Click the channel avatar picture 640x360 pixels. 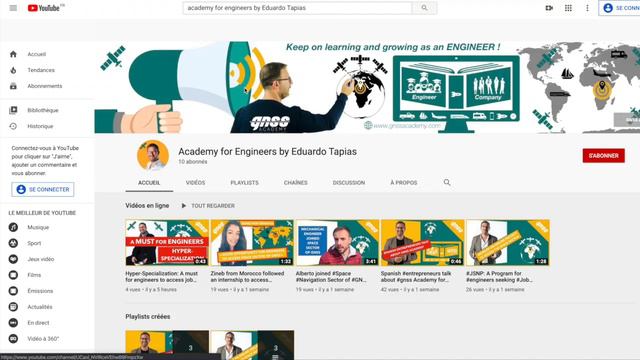pyautogui.click(x=153, y=155)
